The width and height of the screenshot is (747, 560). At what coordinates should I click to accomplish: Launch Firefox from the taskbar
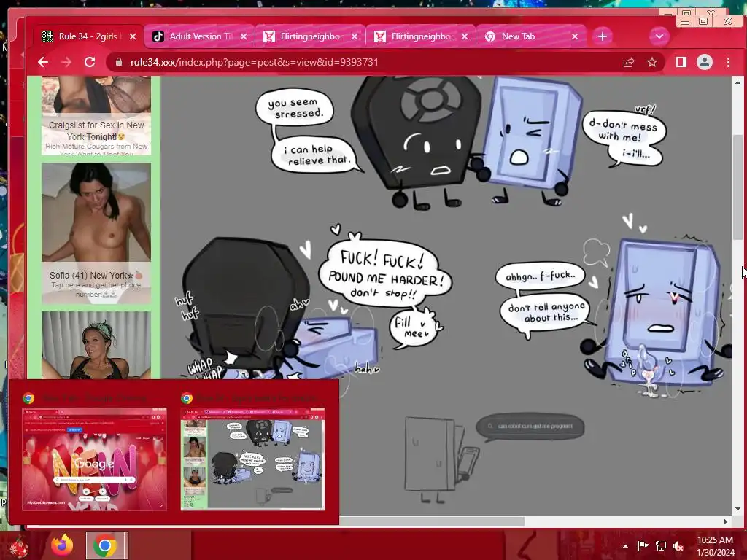coord(62,545)
